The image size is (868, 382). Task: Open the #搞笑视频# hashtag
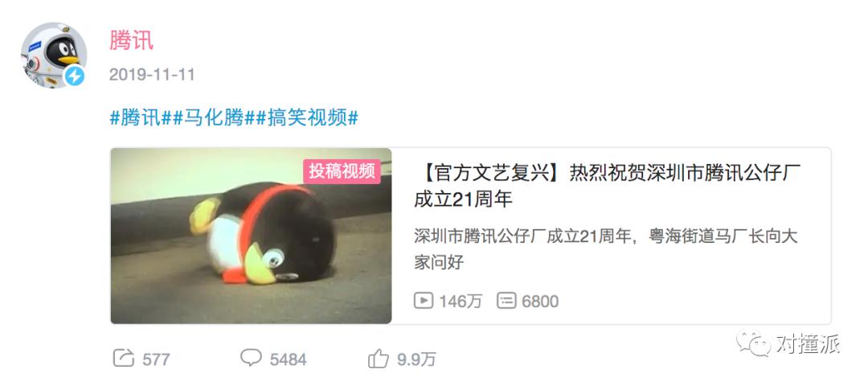pyautogui.click(x=307, y=118)
